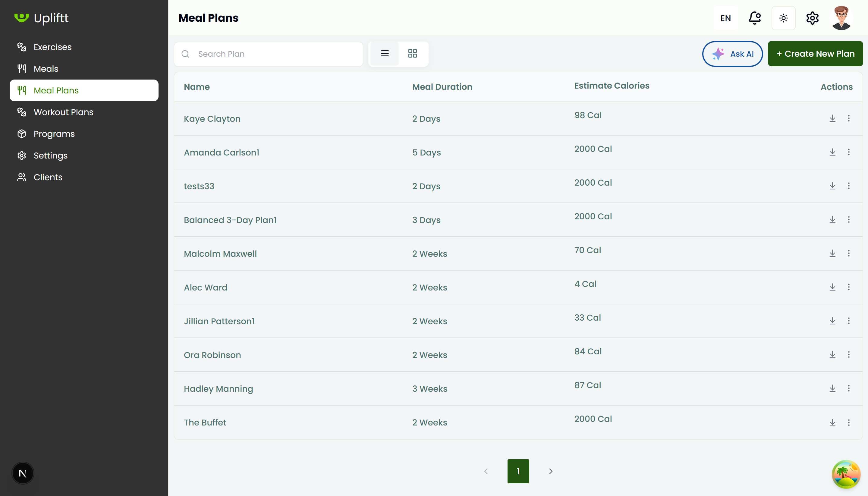Open the Ask AI assistant
Viewport: 868px width, 496px height.
click(x=732, y=53)
